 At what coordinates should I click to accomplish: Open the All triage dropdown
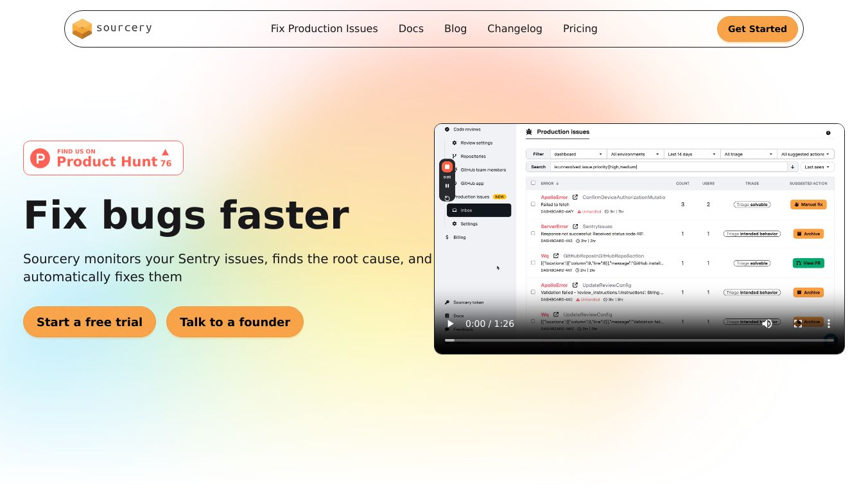[x=749, y=154]
